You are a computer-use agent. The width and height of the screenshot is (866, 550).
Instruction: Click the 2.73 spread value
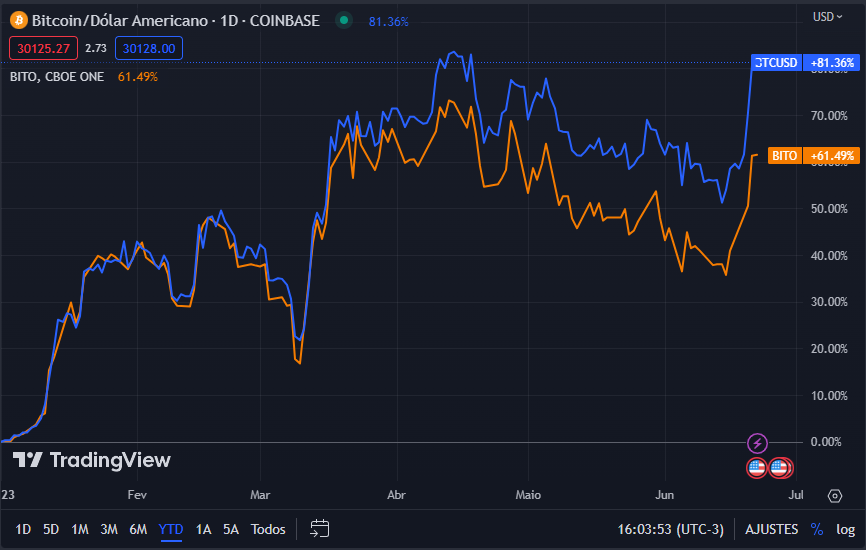96,48
